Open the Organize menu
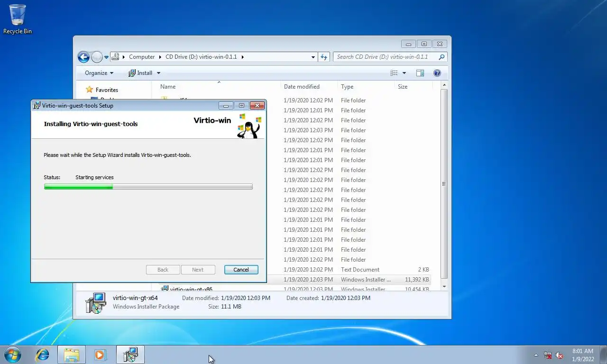This screenshot has height=364, width=607. pos(99,73)
